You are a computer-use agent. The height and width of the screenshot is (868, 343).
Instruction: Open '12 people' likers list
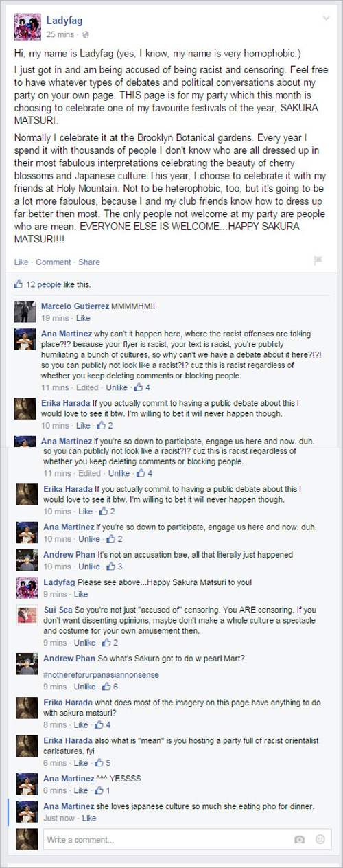pyautogui.click(x=43, y=284)
